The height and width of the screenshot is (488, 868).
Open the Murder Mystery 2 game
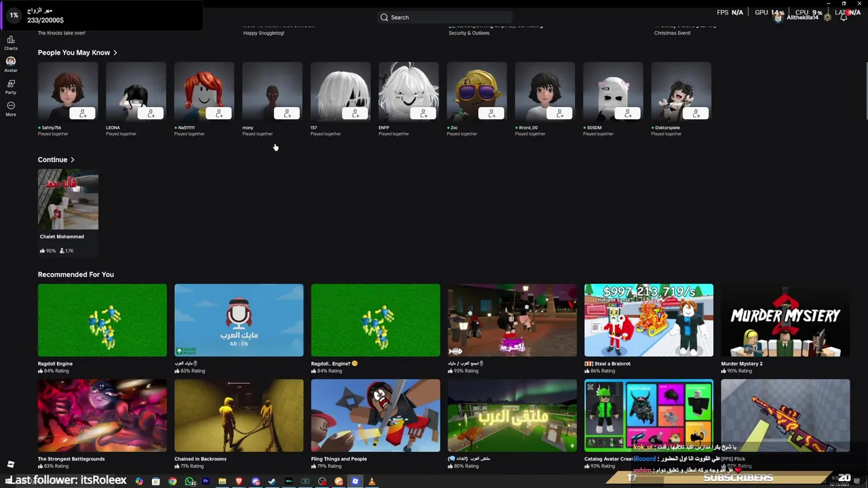tap(785, 320)
